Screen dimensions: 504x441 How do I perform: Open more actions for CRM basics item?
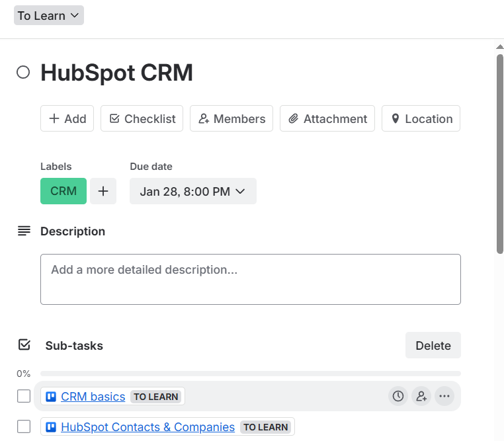[x=444, y=396]
